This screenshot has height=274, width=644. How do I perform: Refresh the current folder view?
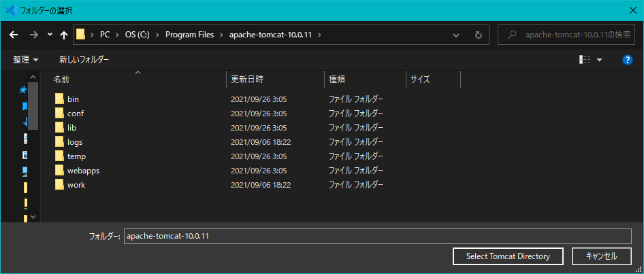478,35
